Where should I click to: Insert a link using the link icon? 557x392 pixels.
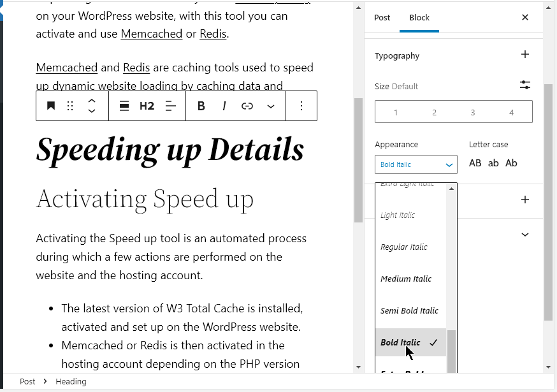point(247,106)
